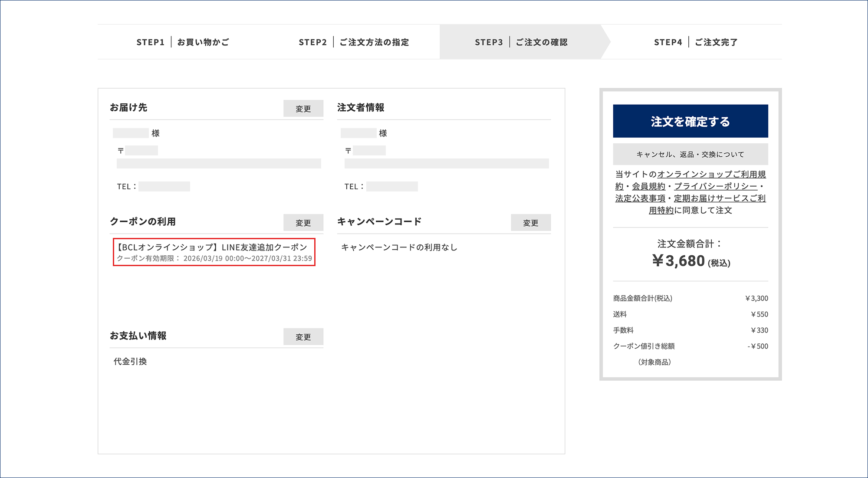Click 変更 button for お支払い情報 payment
868x478 pixels.
click(x=303, y=337)
